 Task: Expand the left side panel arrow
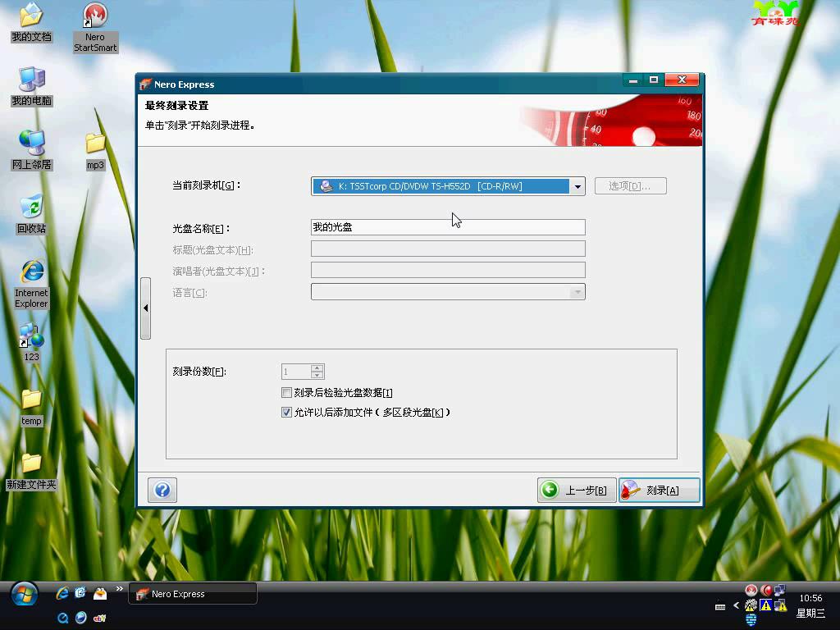pyautogui.click(x=146, y=308)
